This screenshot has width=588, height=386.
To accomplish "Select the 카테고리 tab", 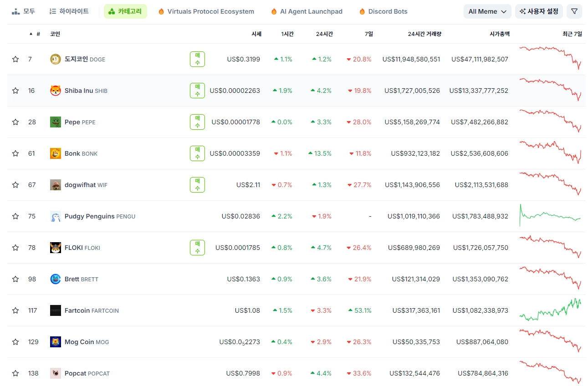I will tap(125, 11).
